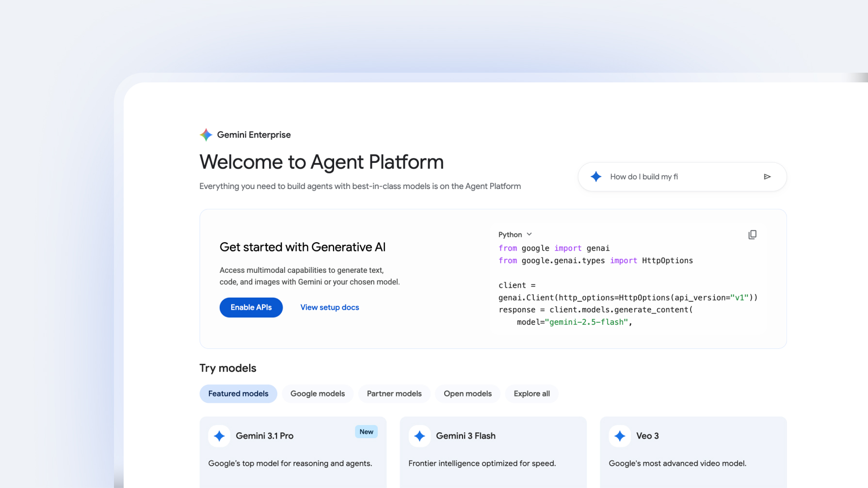Click the Gemini Enterprise brand text
This screenshot has height=488, width=868.
(x=254, y=135)
